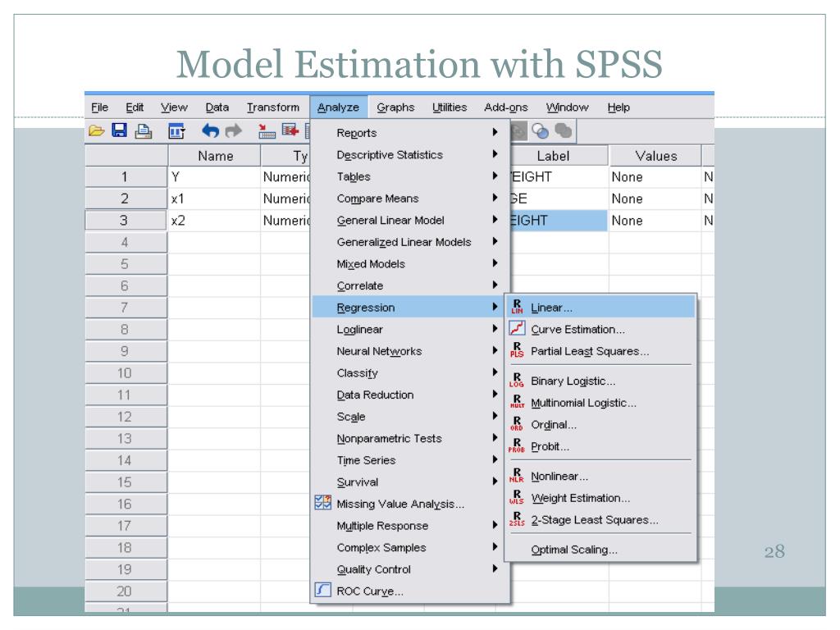Viewport: 840px width, 630px height.
Task: Select the Scale menu entry
Action: [410, 416]
